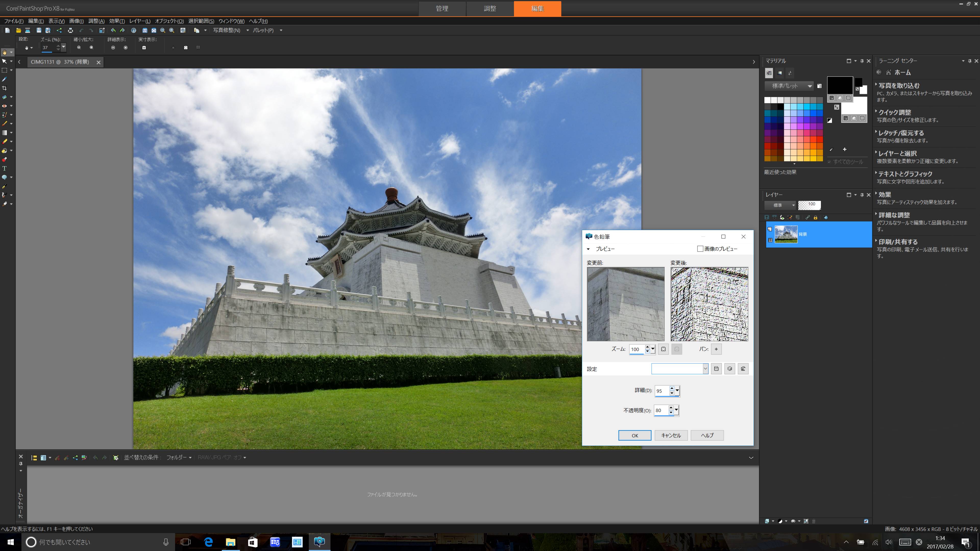
Task: Click the Red Eye tool
Action: pyautogui.click(x=5, y=106)
